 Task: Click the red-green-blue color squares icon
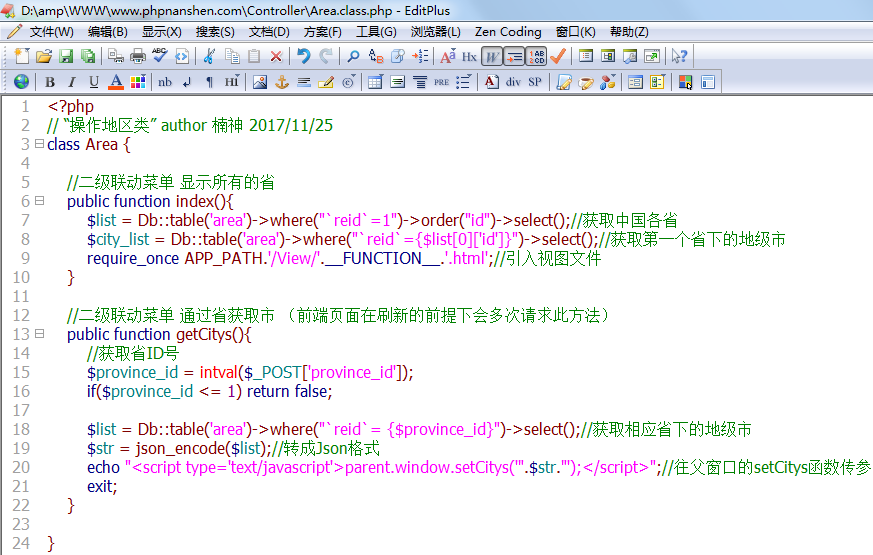tap(685, 82)
